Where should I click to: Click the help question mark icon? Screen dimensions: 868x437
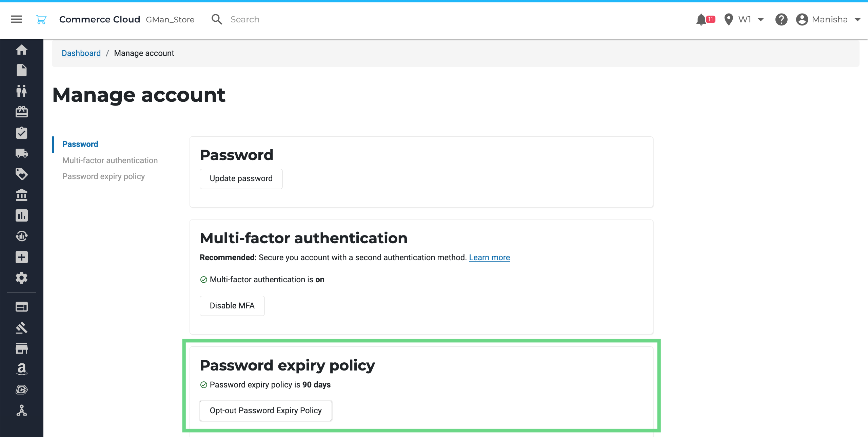click(x=781, y=19)
